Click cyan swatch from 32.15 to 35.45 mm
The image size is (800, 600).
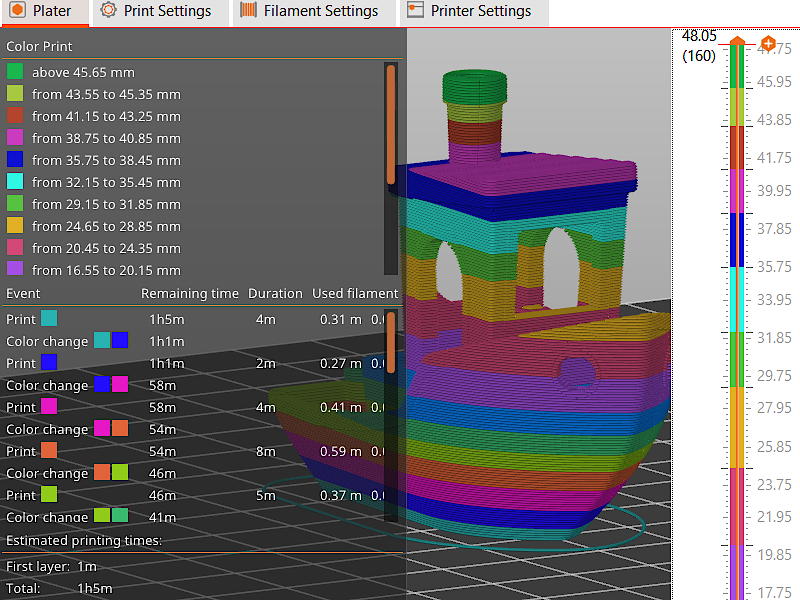(x=15, y=182)
